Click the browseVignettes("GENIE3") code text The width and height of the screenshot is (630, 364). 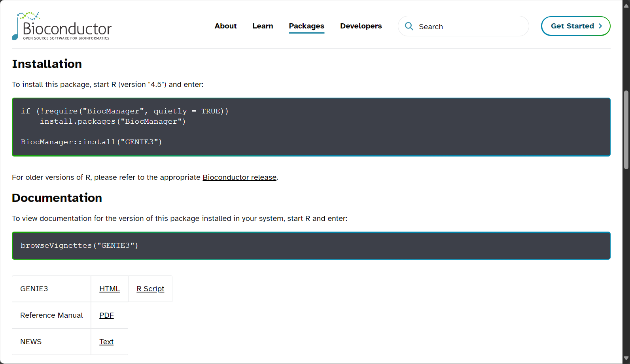coord(79,245)
